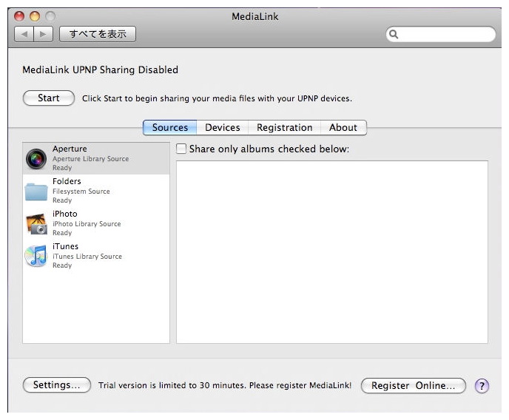Select 'Filesystem Source' text under Folders
Image resolution: width=509 pixels, height=420 pixels.
click(81, 192)
